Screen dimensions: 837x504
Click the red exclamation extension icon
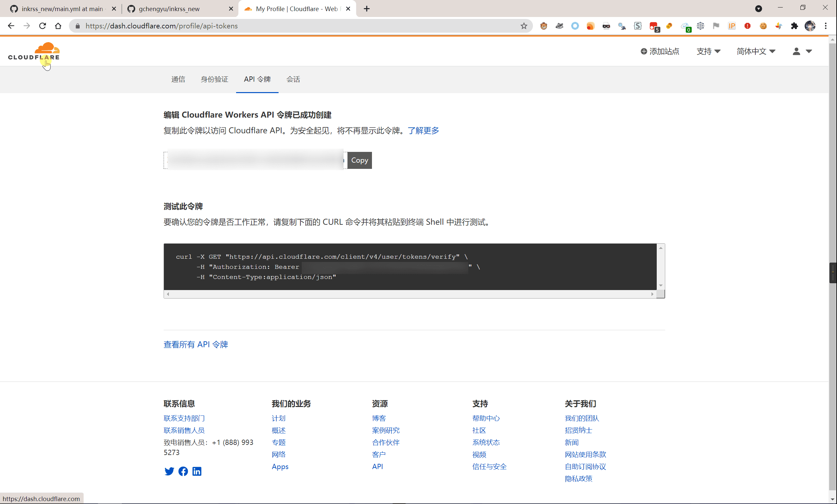tap(748, 26)
